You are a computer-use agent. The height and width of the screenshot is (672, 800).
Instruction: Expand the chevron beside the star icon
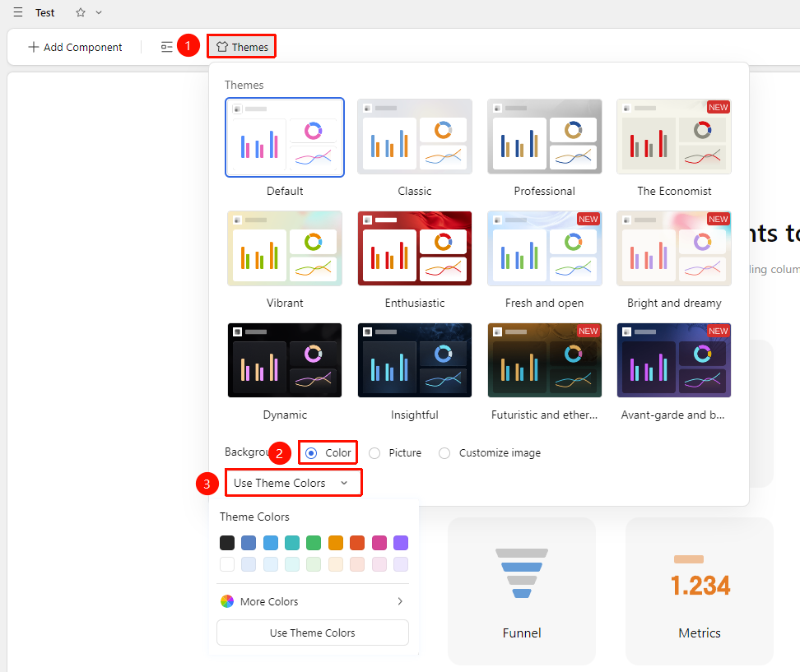[x=99, y=12]
